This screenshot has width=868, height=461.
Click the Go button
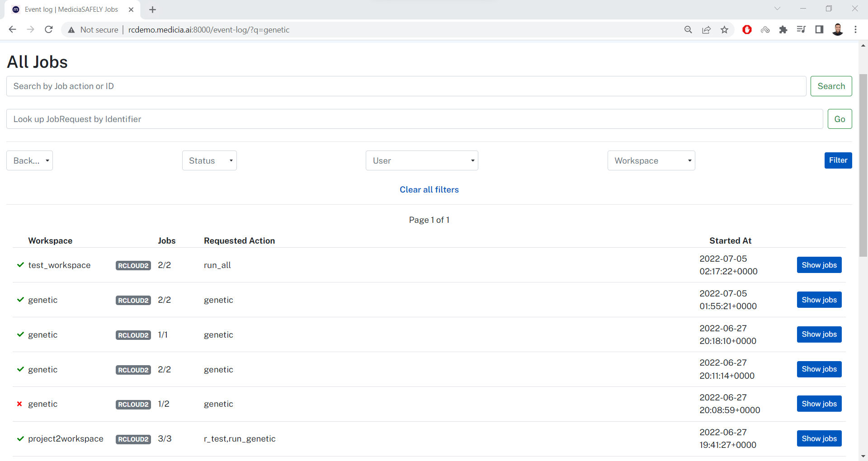click(840, 119)
